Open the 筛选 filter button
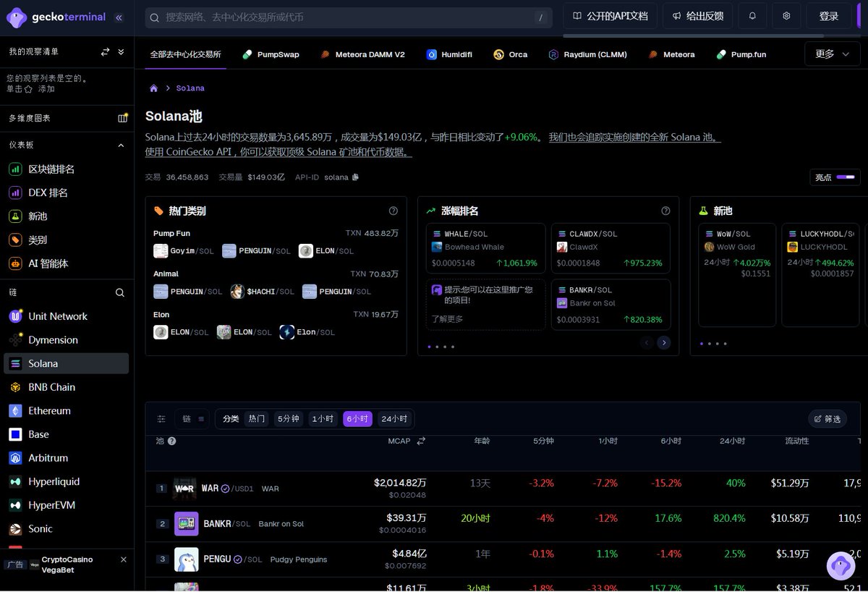Screen dimensions: 868x592 (x=827, y=419)
